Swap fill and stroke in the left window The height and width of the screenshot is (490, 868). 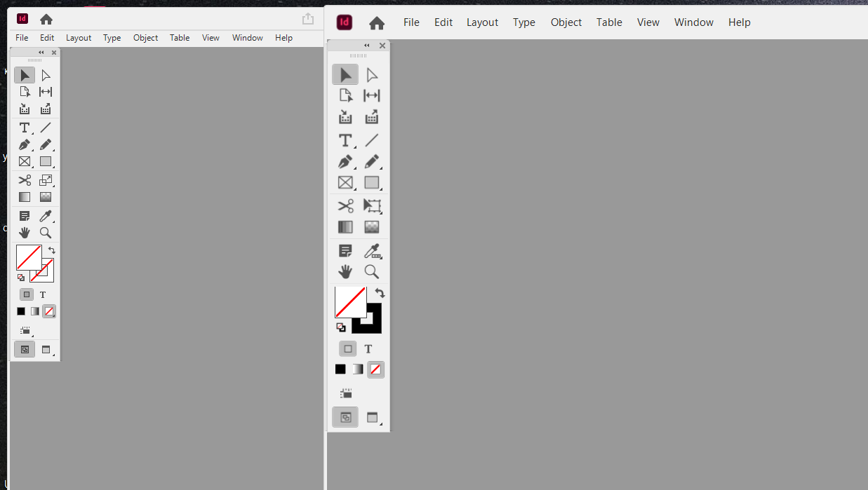click(x=51, y=250)
